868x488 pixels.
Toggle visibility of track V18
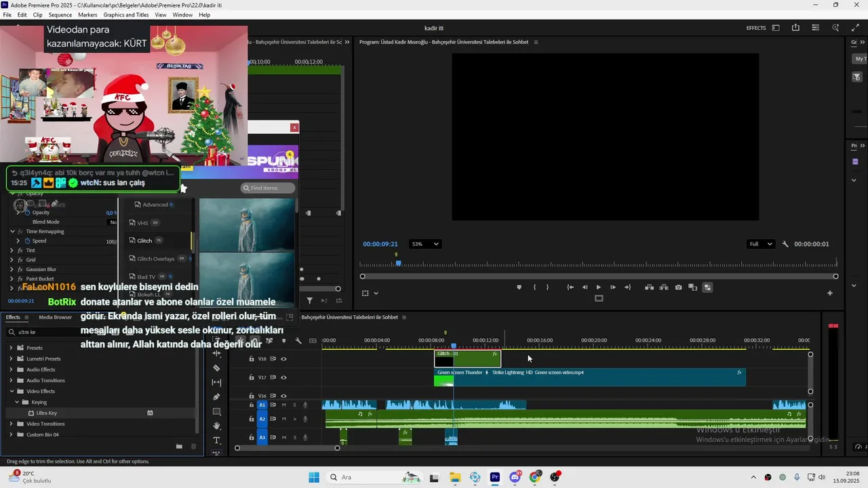[283, 359]
